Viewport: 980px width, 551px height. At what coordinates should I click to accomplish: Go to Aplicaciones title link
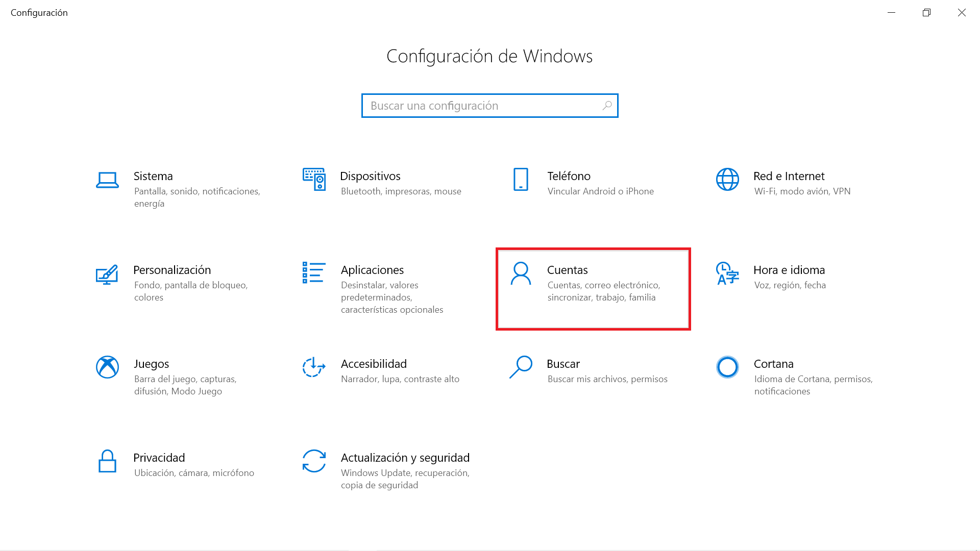372,270
